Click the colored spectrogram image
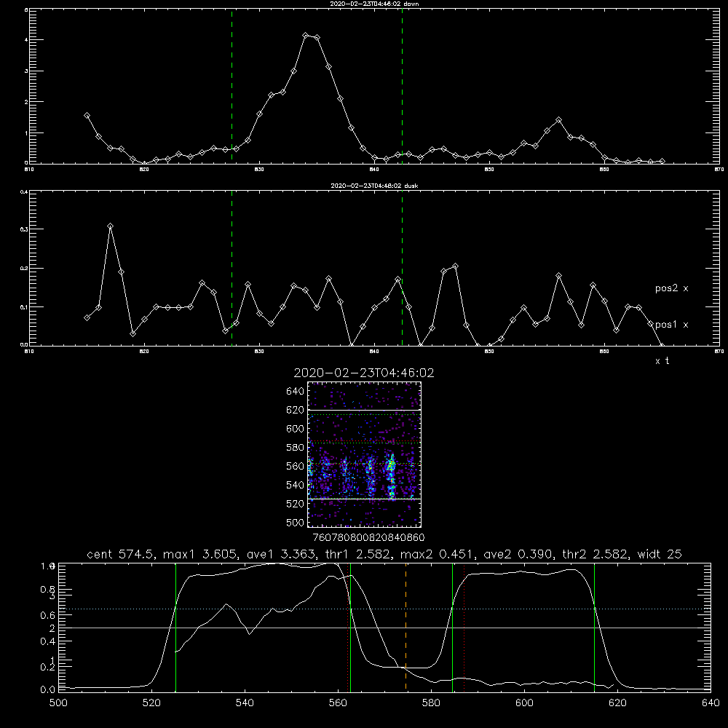 (x=365, y=454)
